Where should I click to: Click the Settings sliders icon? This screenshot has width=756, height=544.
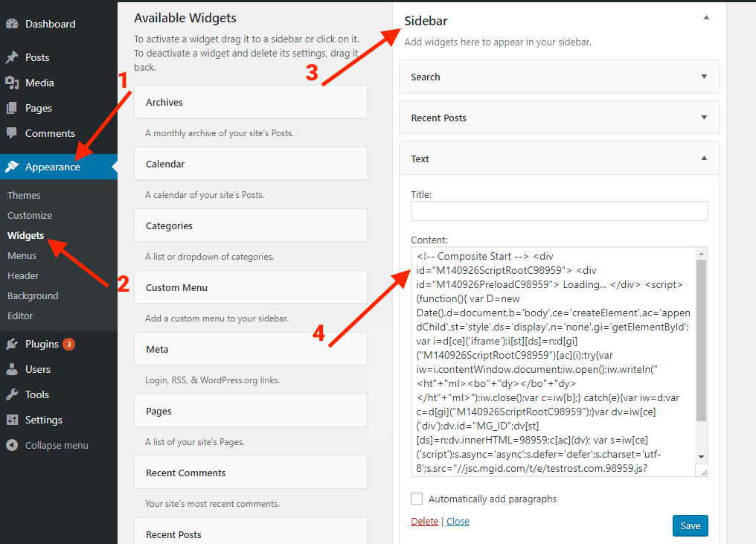[x=12, y=420]
